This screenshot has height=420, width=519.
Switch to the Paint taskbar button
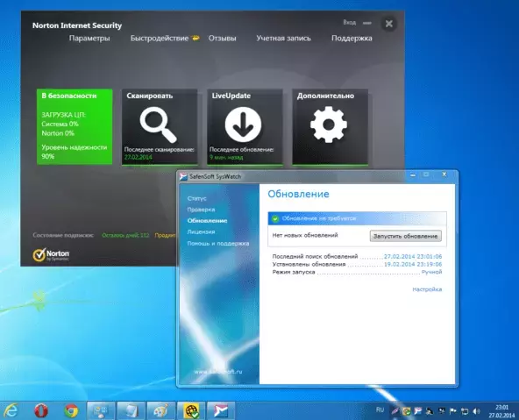[160, 410]
